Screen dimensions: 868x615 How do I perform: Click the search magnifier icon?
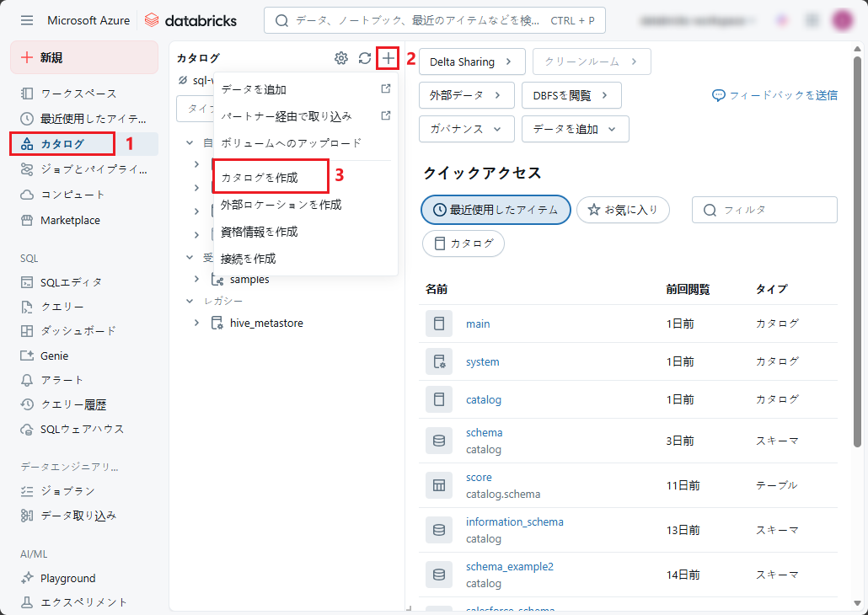281,20
